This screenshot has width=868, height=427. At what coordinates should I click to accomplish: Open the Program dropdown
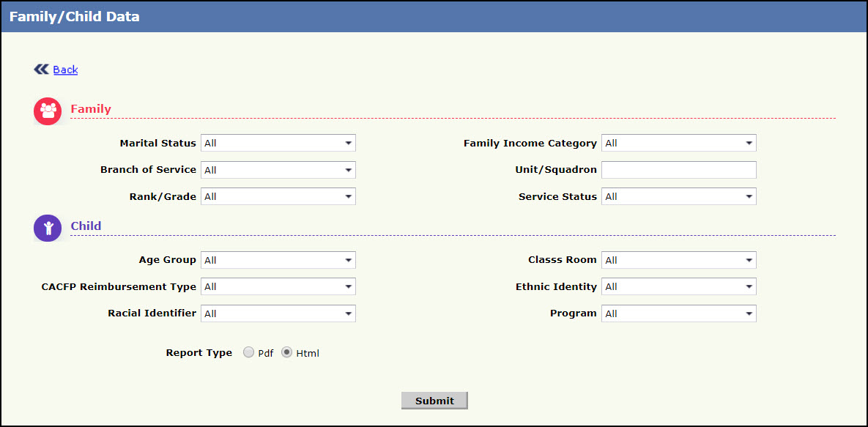678,313
